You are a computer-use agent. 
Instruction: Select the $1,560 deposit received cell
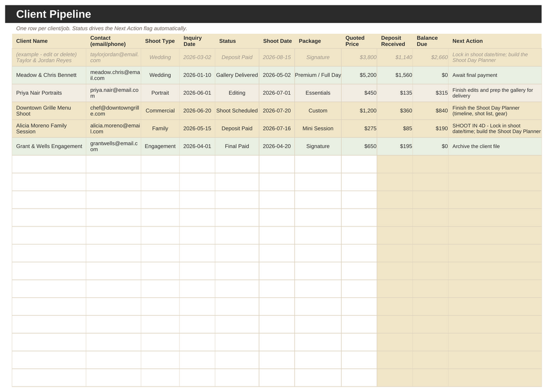[x=395, y=75]
